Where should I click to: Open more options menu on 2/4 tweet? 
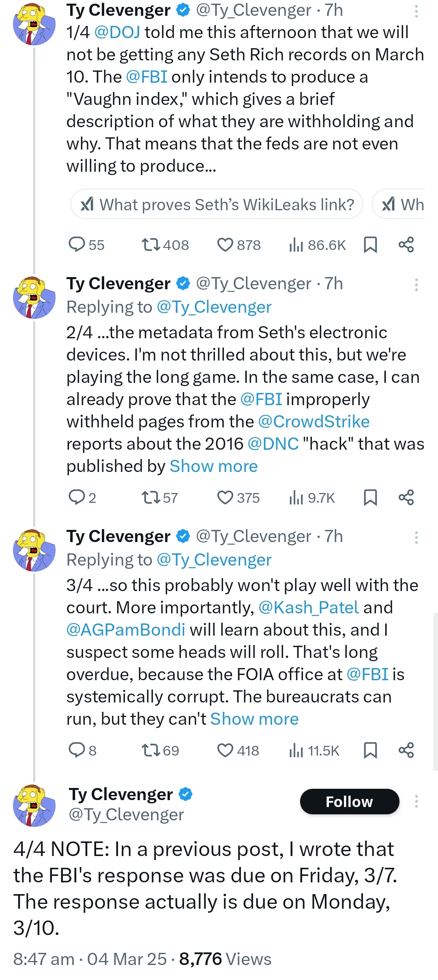point(416,285)
